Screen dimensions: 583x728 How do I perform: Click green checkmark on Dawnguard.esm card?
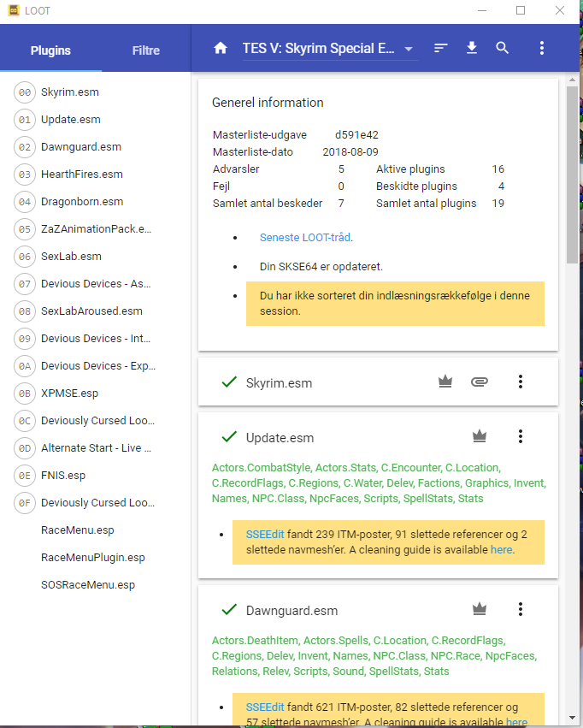pos(229,610)
